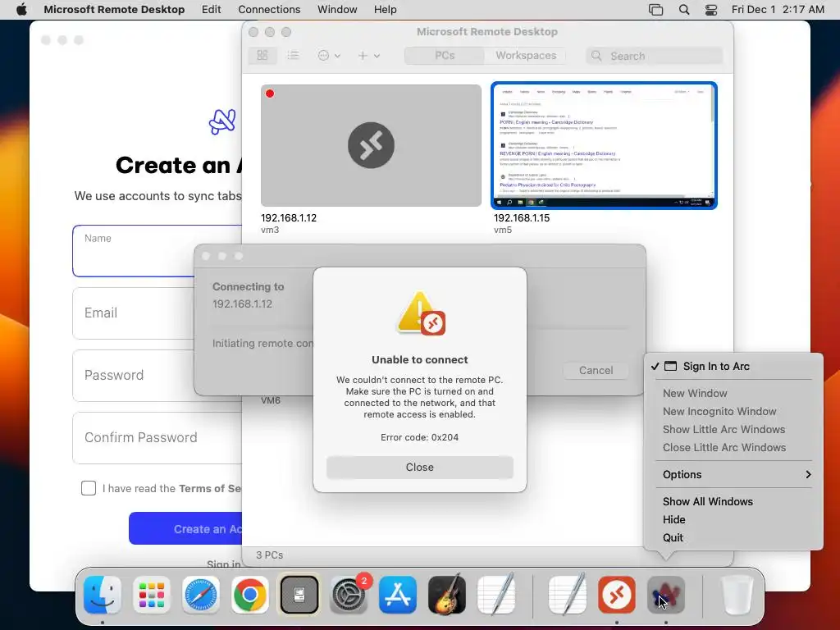840x630 pixels.
Task: Open the Terms of Service link
Action: (210, 489)
